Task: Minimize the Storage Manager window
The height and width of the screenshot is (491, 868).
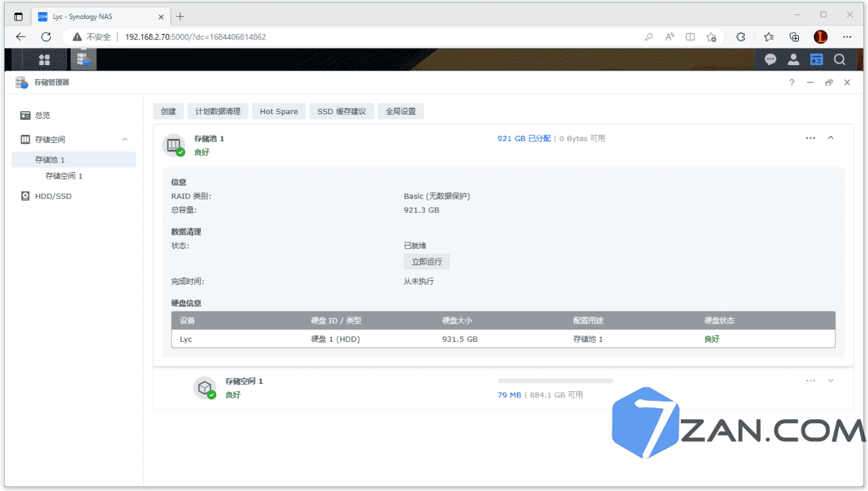Action: pyautogui.click(x=810, y=82)
